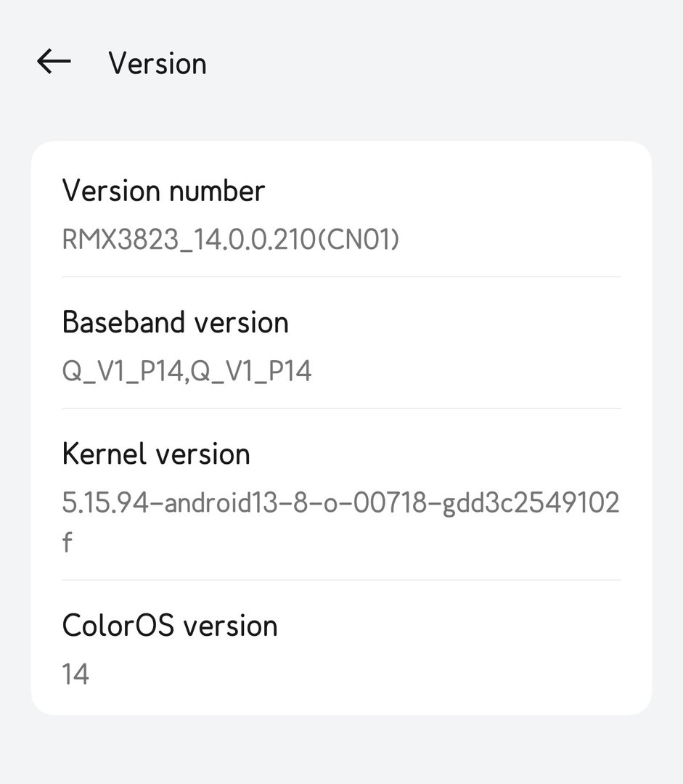Viewport: 683px width, 784px height.
Task: Open the Baseband version row
Action: [341, 343]
